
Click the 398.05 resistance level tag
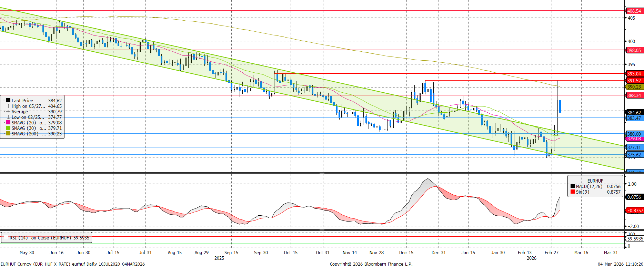tap(634, 50)
